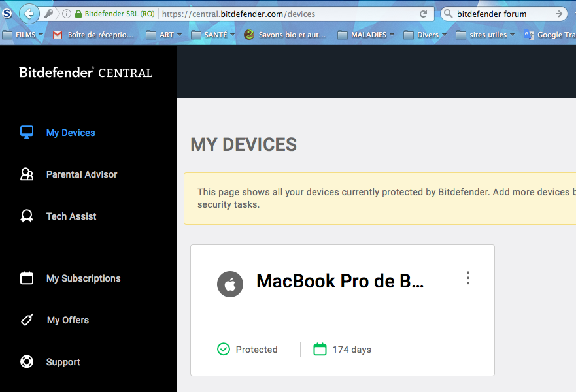Expand the SANTÉ bookmark folder

[213, 35]
